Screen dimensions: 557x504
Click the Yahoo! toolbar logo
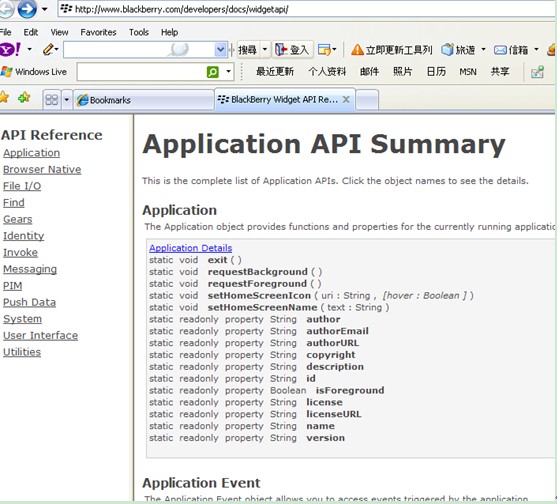click(x=10, y=49)
